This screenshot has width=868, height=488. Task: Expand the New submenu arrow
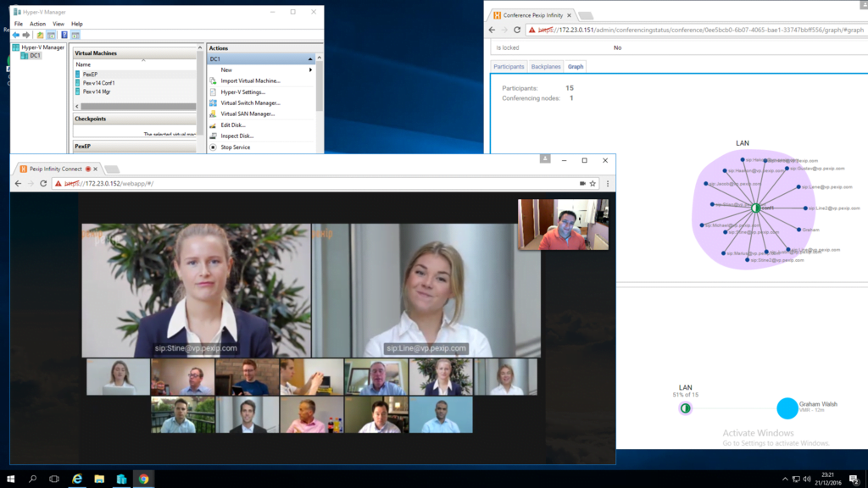(x=310, y=69)
